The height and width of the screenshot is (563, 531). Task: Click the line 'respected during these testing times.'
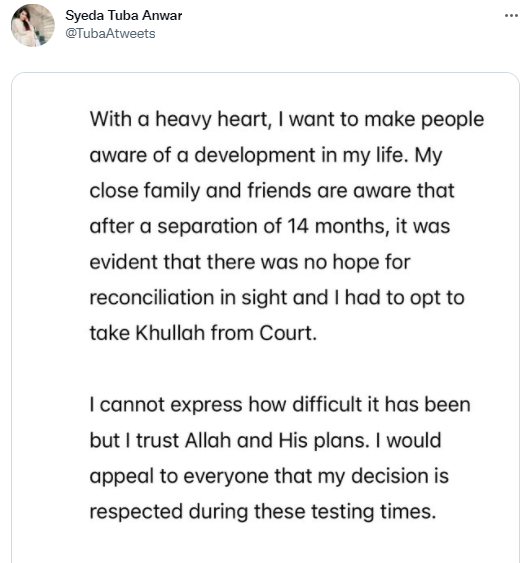[263, 512]
